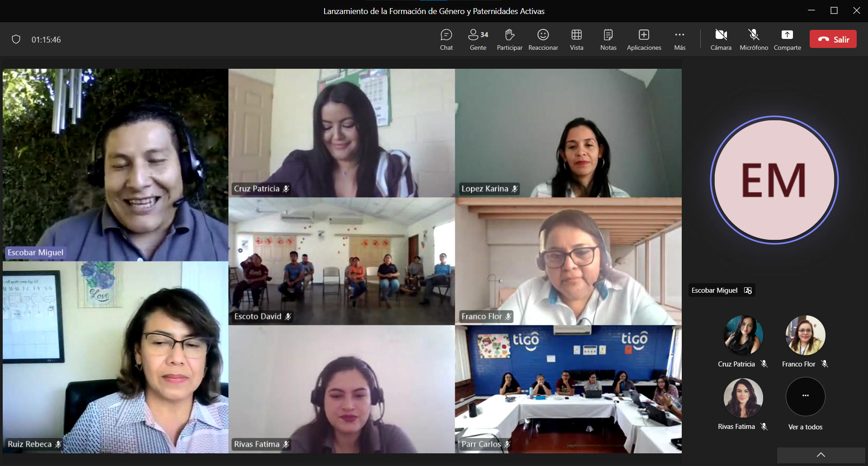Image resolution: width=868 pixels, height=466 pixels.
Task: Change layout using Vista icon
Action: 576,39
